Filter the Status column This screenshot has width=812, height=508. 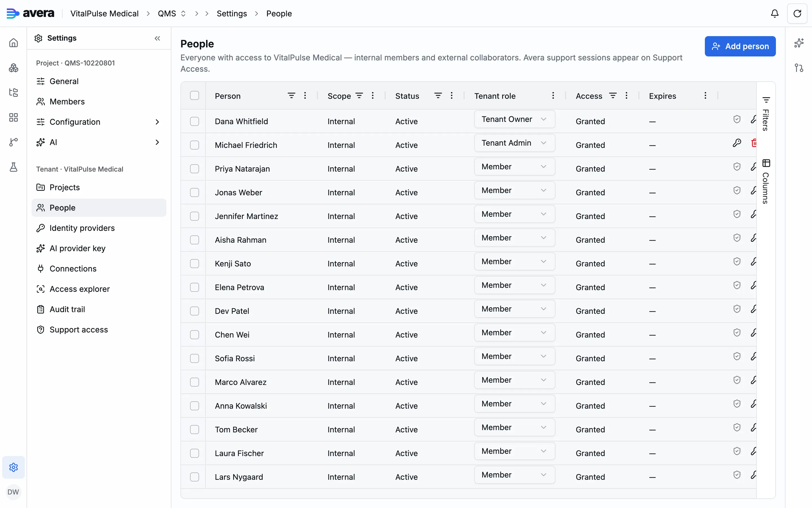438,96
